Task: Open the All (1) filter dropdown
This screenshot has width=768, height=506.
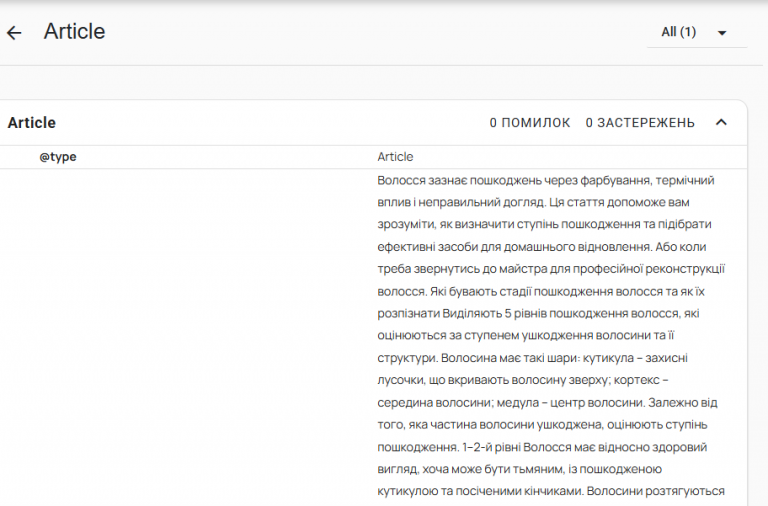Action: click(x=696, y=32)
